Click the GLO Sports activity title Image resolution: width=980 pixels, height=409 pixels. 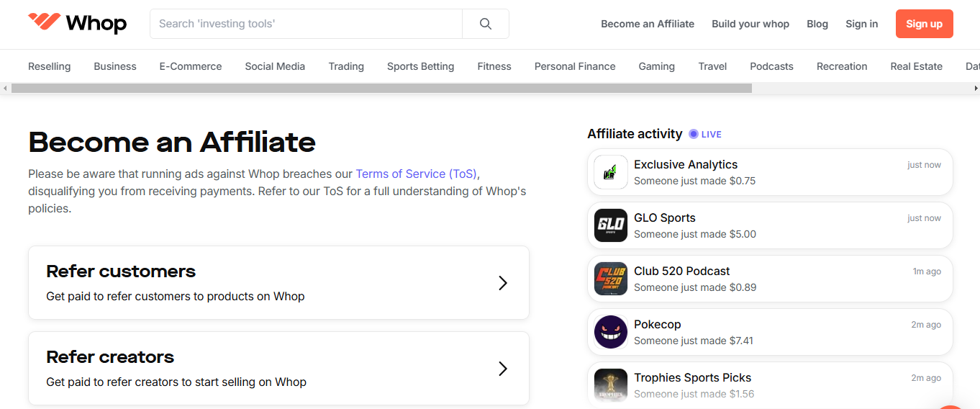(665, 217)
